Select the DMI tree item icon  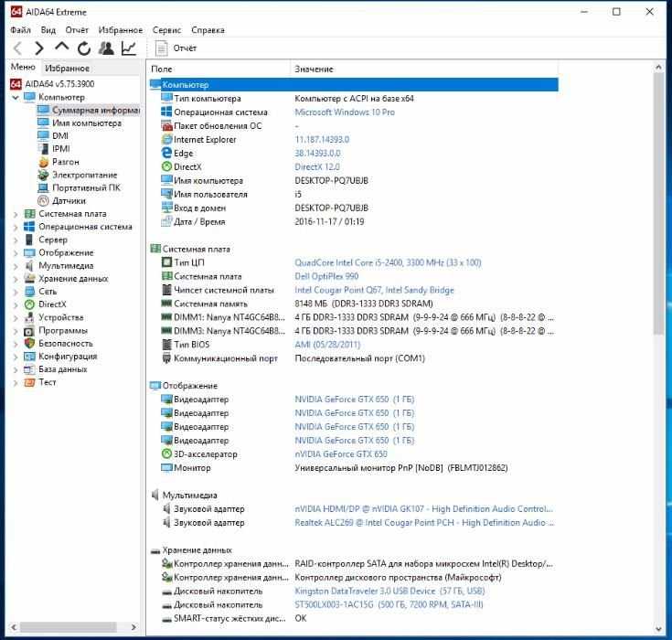[43, 136]
